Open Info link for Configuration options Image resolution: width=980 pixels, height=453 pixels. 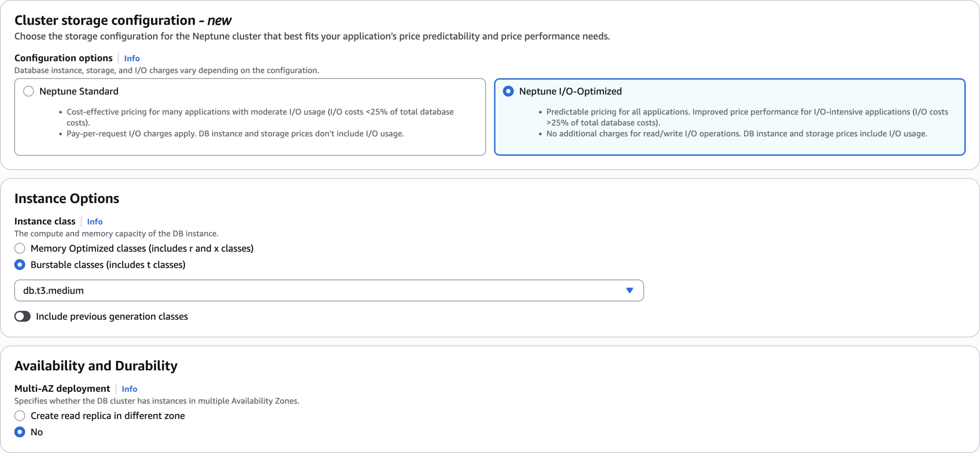click(x=132, y=58)
